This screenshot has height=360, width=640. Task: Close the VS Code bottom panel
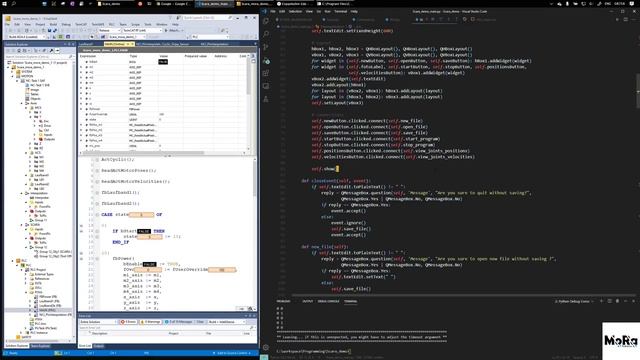tap(633, 301)
